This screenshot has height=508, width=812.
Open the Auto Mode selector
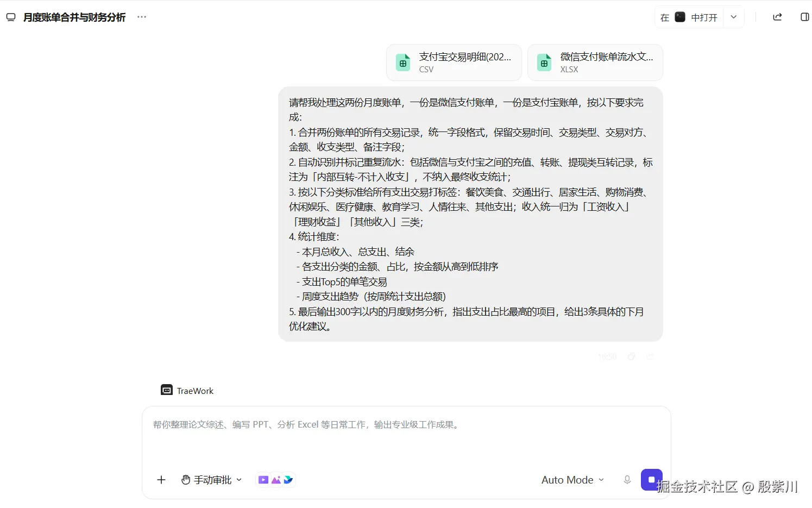[x=572, y=480]
